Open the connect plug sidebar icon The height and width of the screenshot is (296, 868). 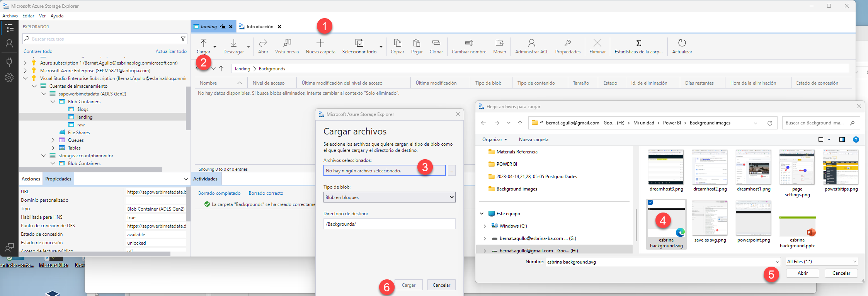pos(9,61)
